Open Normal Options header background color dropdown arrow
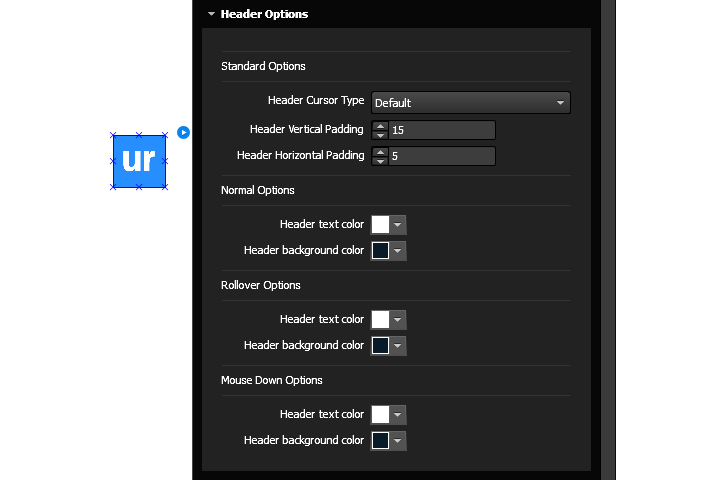720x480 pixels. coord(398,251)
